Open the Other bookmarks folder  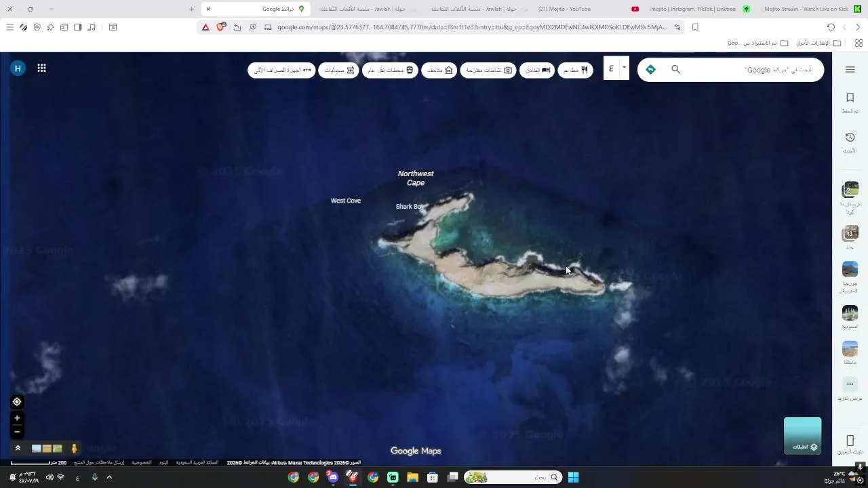pyautogui.click(x=817, y=43)
